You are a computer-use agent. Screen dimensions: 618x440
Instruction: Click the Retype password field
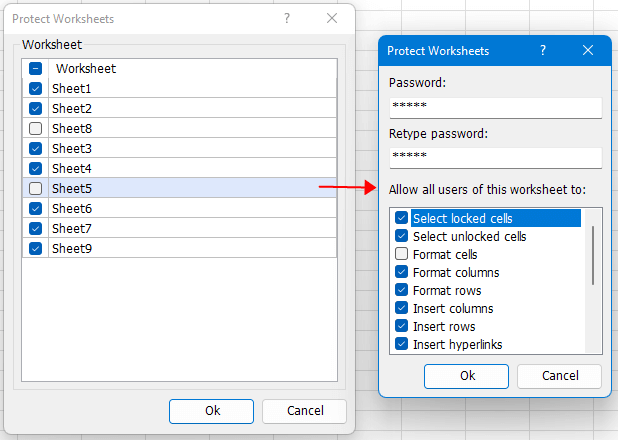[496, 158]
